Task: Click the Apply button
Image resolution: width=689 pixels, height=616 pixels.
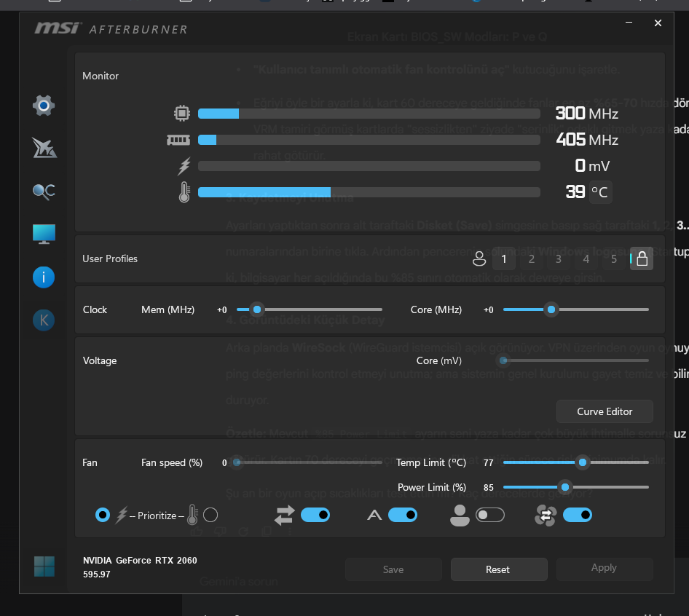Action: coord(605,569)
